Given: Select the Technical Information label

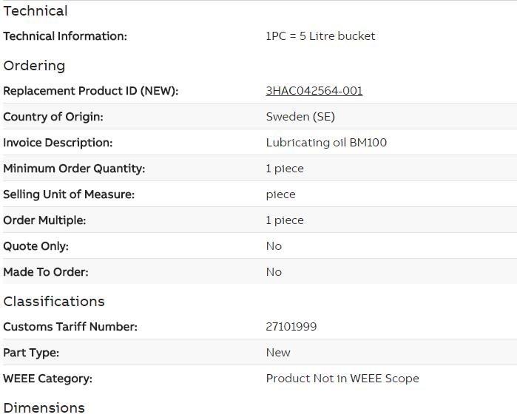Looking at the screenshot, I should [x=65, y=36].
